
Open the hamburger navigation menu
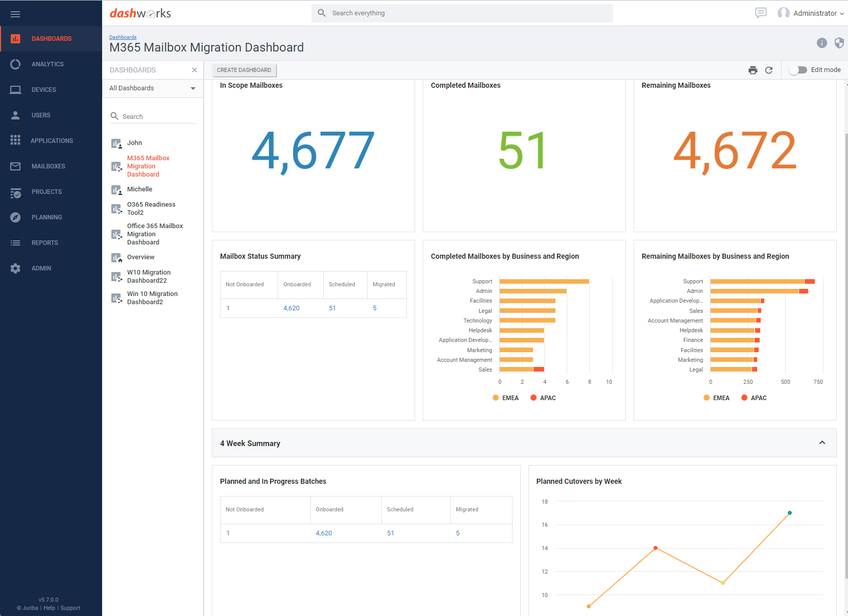coord(15,14)
